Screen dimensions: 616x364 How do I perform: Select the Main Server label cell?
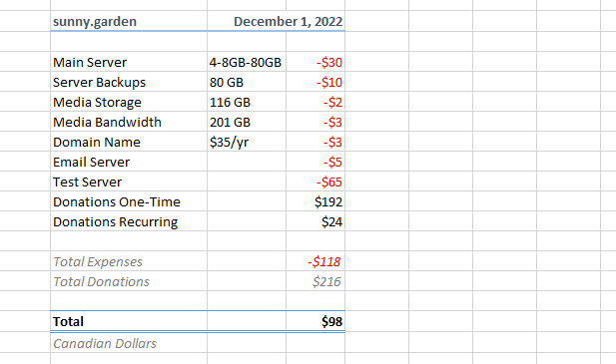129,62
